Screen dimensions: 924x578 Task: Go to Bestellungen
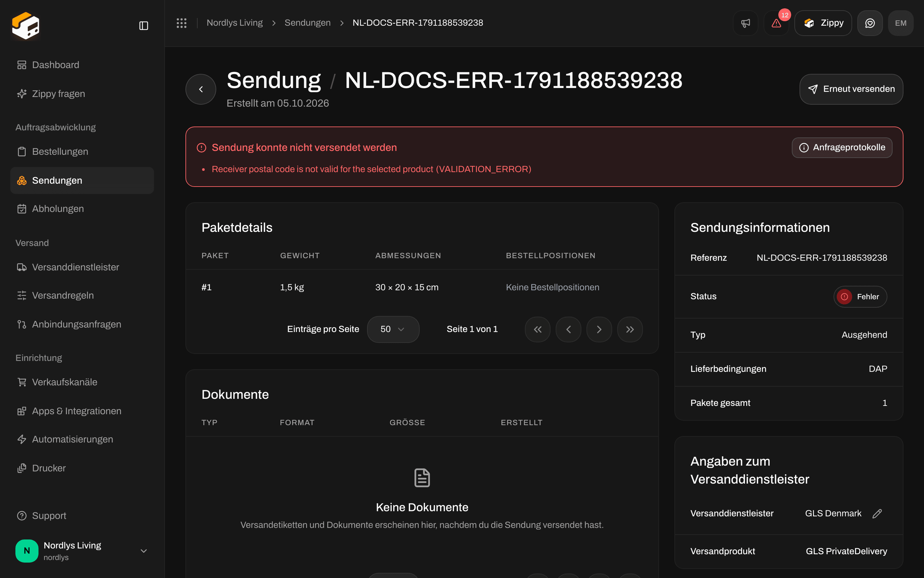[82, 151]
